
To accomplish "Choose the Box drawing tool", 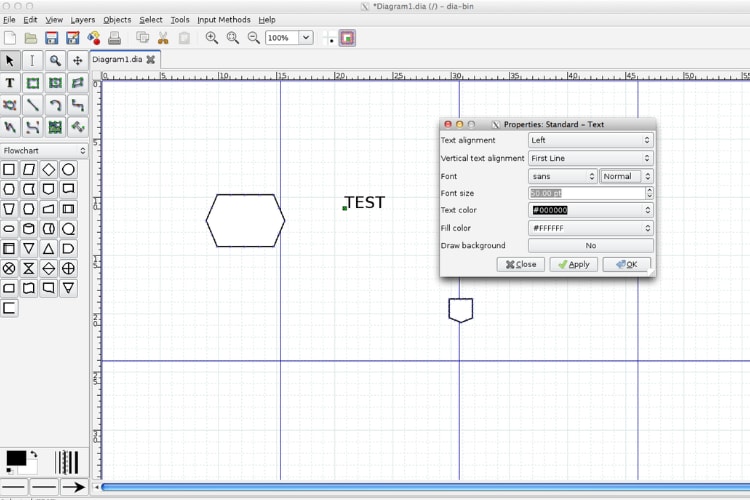I will [32, 83].
